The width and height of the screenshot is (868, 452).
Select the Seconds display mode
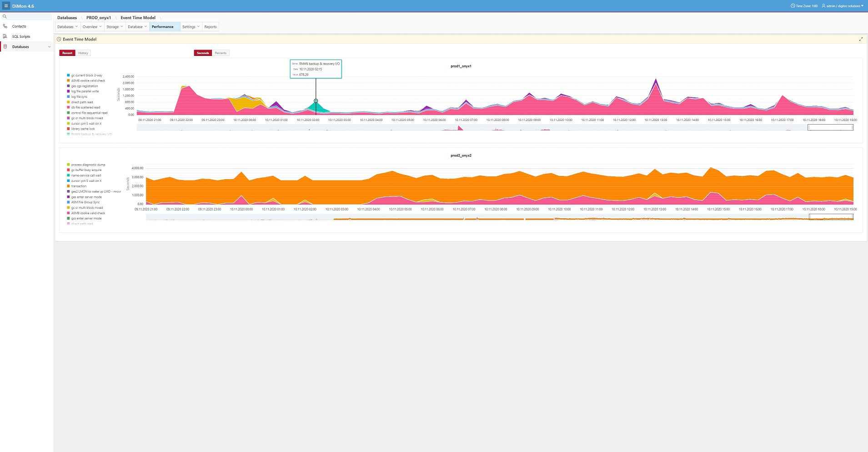point(203,53)
